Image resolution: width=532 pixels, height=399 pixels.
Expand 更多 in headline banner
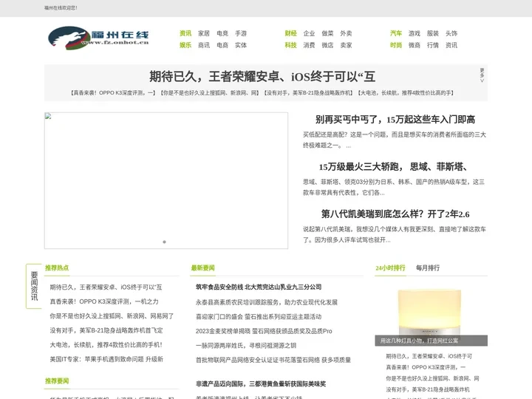click(x=482, y=75)
